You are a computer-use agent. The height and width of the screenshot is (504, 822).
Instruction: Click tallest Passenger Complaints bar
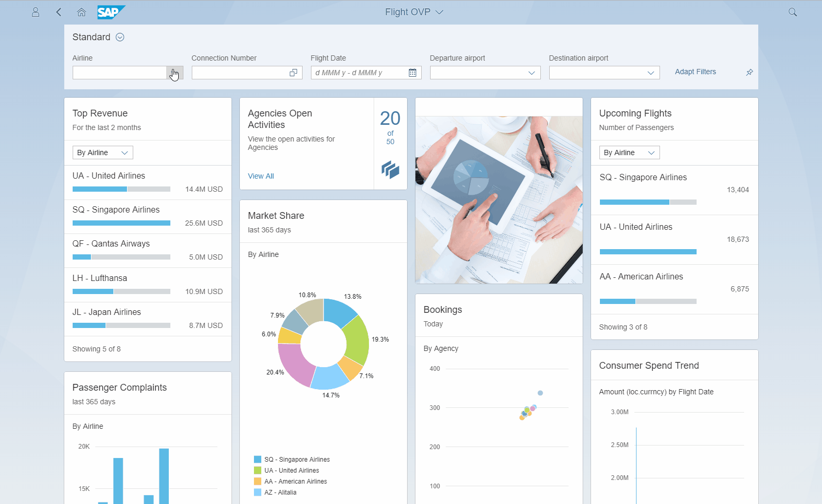click(x=164, y=476)
